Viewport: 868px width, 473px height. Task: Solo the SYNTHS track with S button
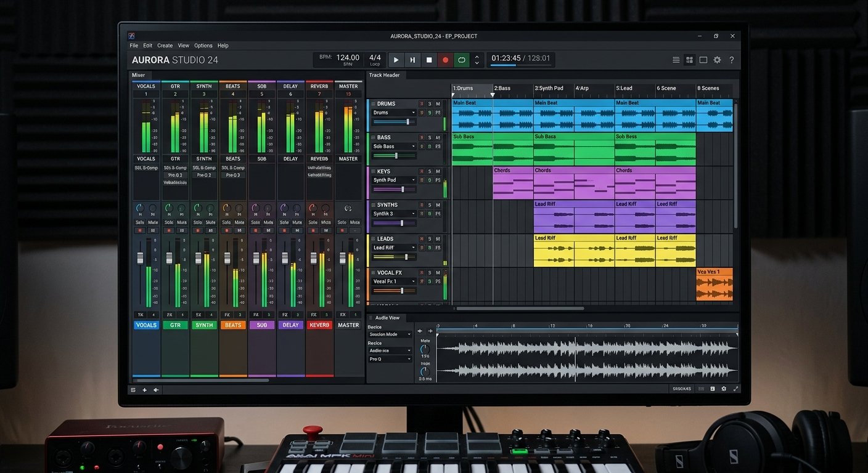(x=430, y=205)
